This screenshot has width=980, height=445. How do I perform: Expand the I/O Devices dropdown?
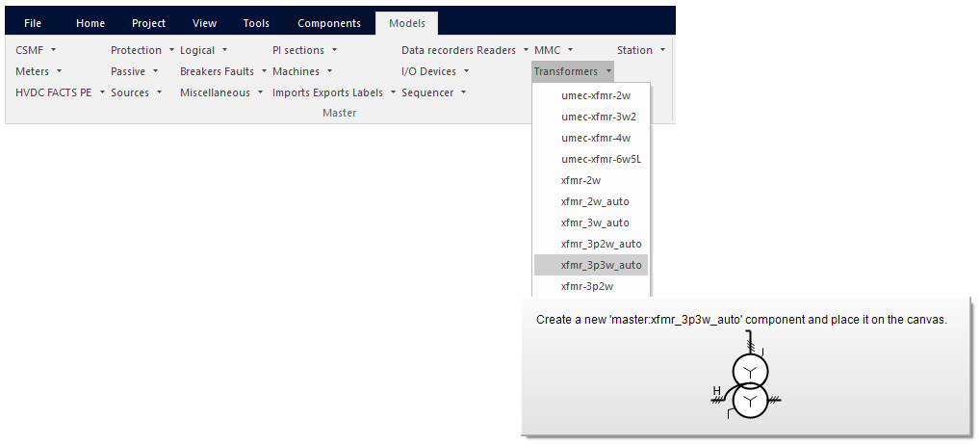pos(435,71)
